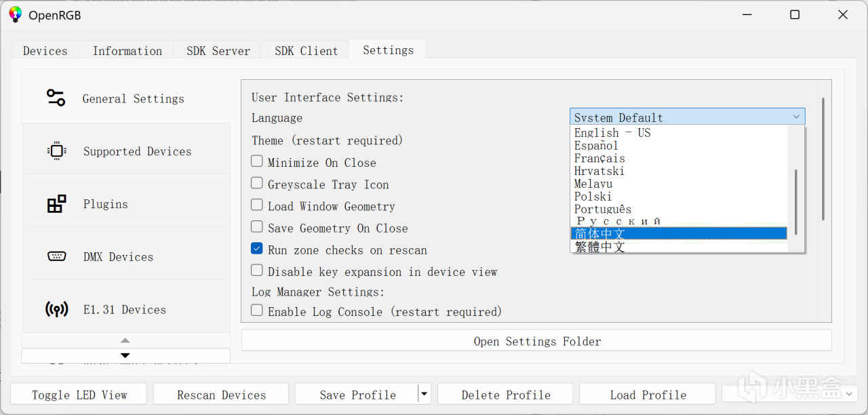Click the OpenRGB logo in title bar
Screen dimensions: 868x415
pos(15,14)
